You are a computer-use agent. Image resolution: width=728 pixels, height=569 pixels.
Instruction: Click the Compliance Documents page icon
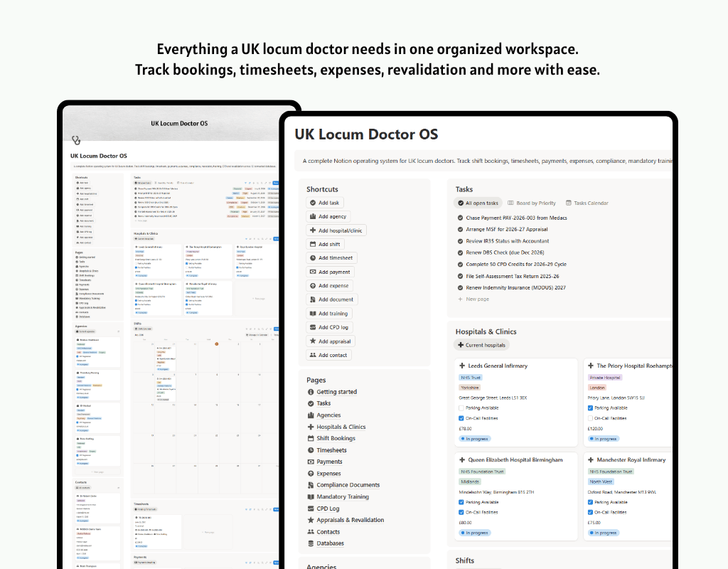(x=311, y=485)
